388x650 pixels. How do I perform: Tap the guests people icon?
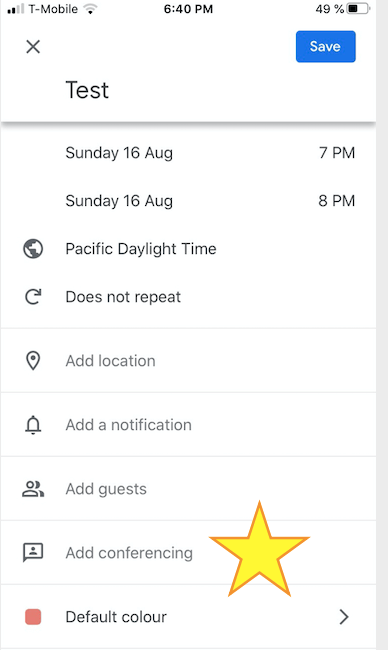click(x=33, y=489)
